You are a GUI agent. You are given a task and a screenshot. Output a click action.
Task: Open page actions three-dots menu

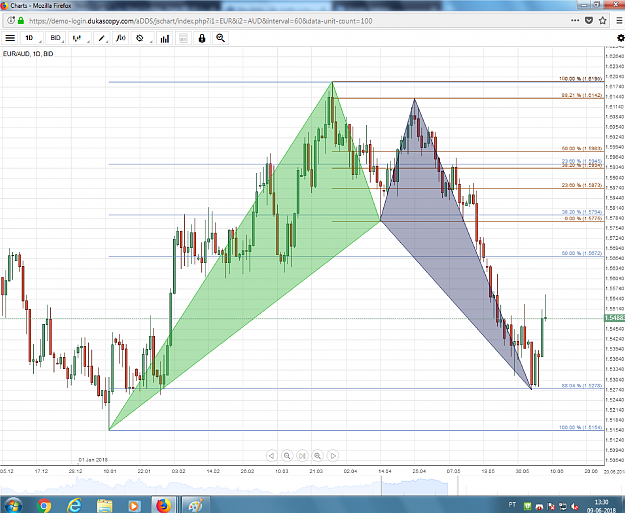pos(575,20)
